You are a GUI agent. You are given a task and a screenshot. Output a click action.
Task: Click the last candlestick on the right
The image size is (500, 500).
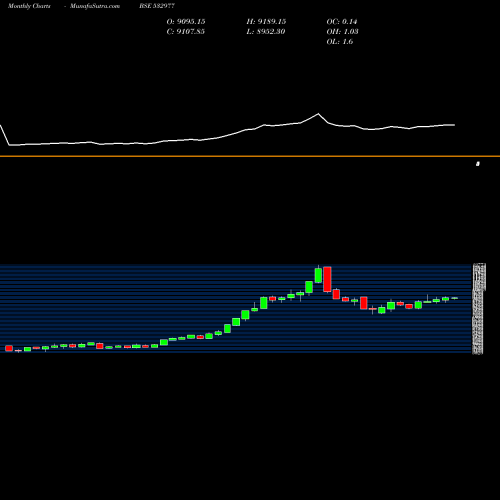click(x=455, y=298)
